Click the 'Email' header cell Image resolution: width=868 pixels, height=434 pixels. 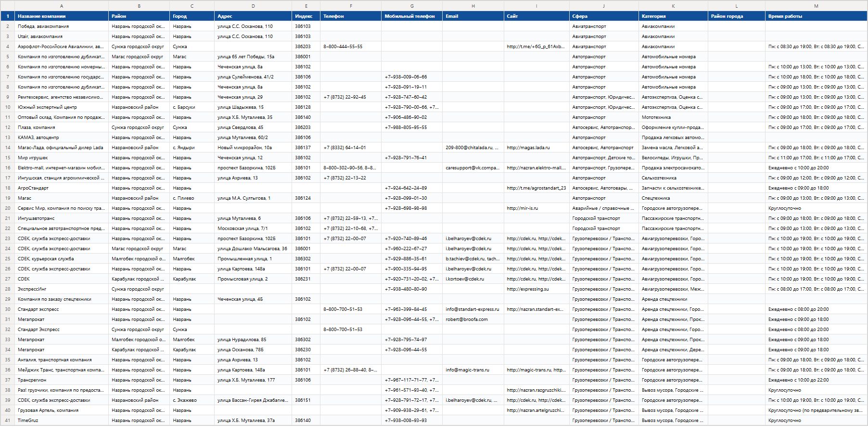coord(473,16)
